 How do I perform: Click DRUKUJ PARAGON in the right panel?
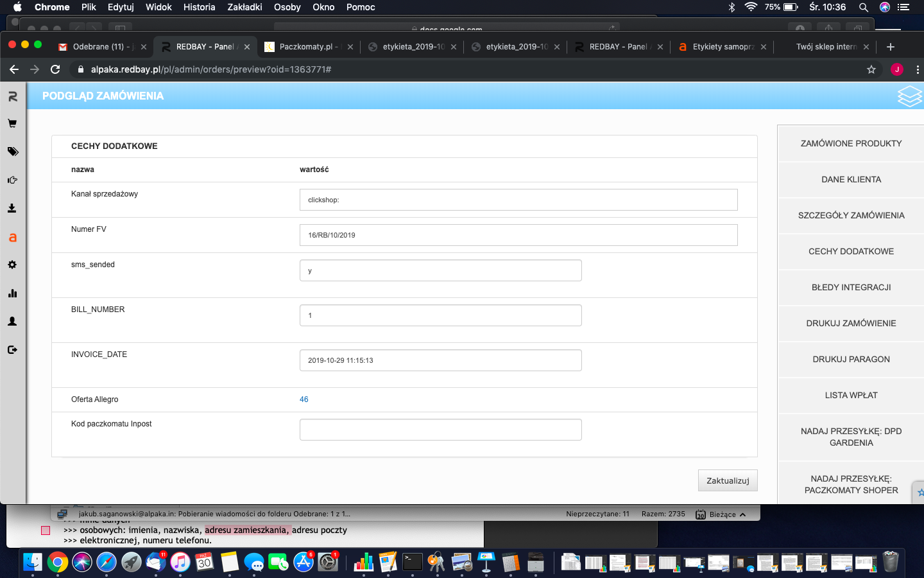tap(851, 359)
